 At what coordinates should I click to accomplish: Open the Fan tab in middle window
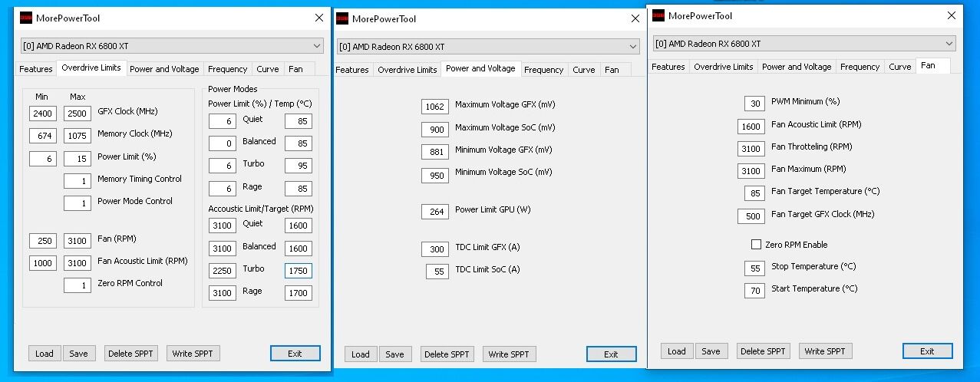pos(612,70)
